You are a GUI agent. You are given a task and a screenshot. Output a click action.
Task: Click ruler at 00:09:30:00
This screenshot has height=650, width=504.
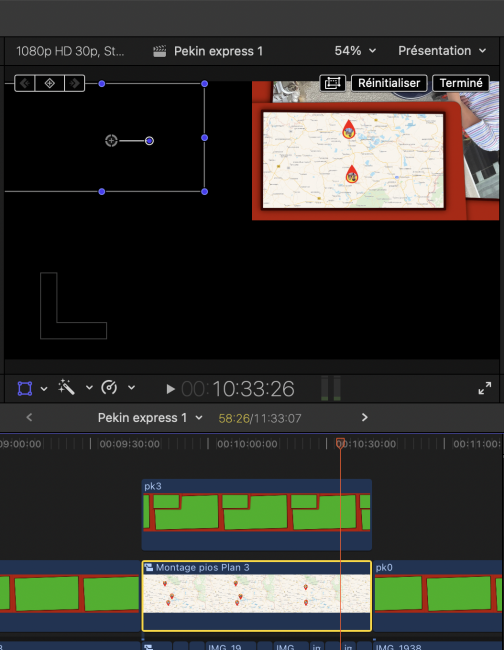(130, 444)
